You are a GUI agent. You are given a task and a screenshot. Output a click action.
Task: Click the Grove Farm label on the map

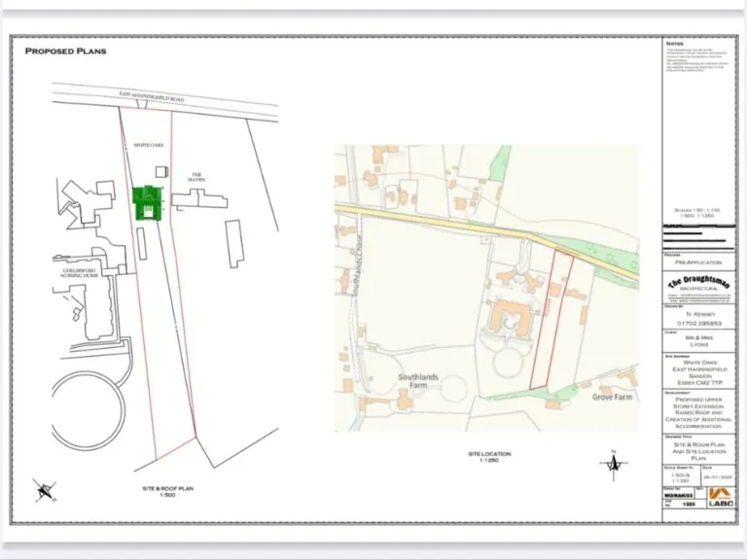click(614, 398)
